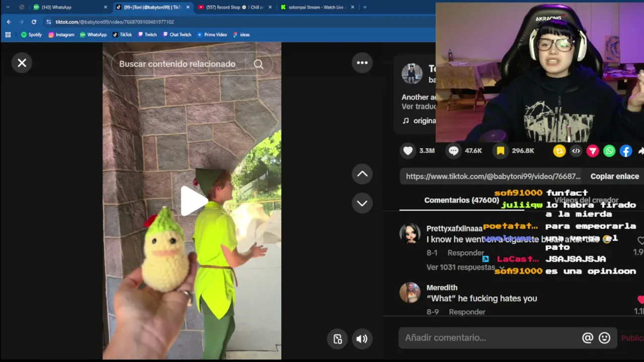
Task: Click Meredith's username
Action: pyautogui.click(x=442, y=288)
